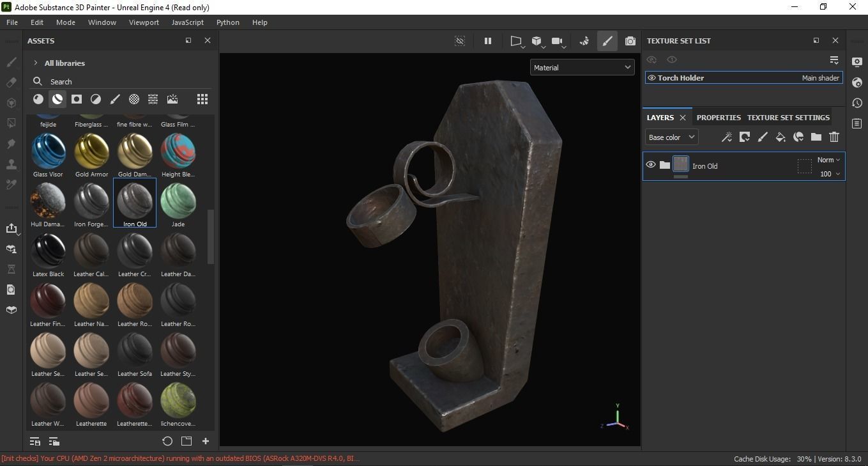Change asset thumbnail grid size
Screen dimensions: 868x466
(202, 99)
